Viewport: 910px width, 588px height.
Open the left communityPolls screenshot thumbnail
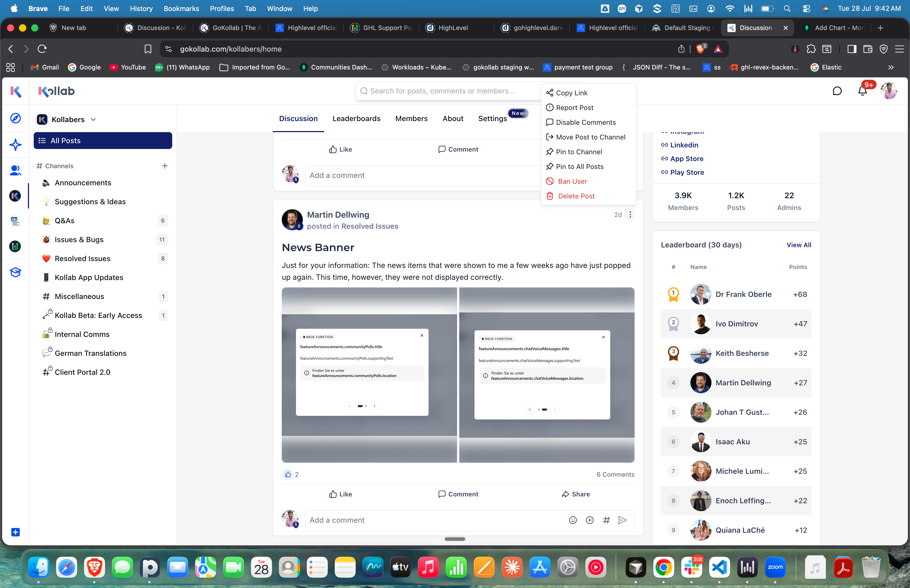tap(369, 375)
